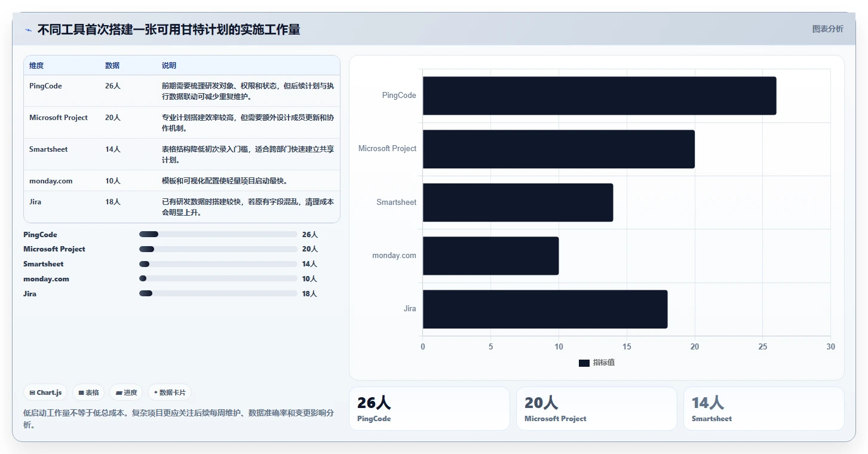Screen dimensions: 868x454
Task: Click the monday.com progress bar
Action: [x=218, y=278]
